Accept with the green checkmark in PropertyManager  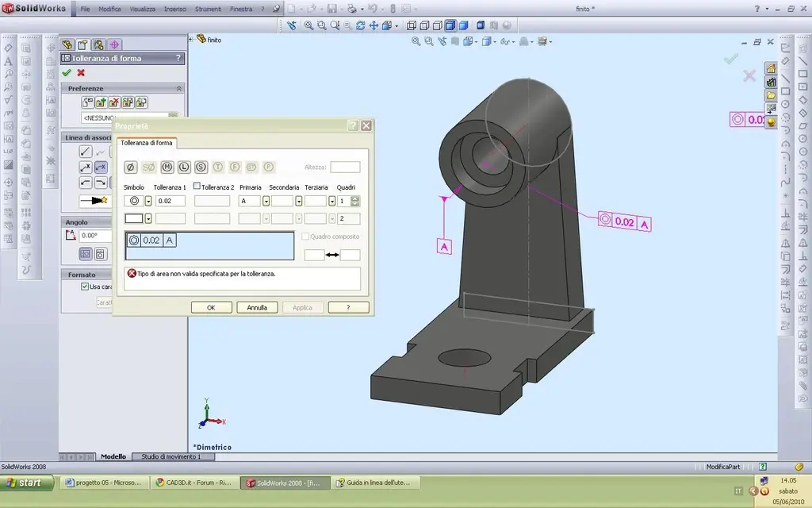click(x=67, y=72)
